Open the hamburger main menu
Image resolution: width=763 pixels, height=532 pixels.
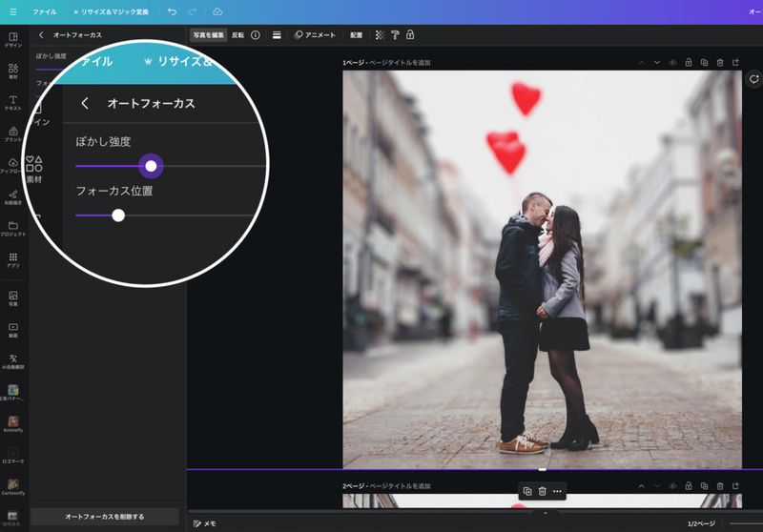coord(13,11)
